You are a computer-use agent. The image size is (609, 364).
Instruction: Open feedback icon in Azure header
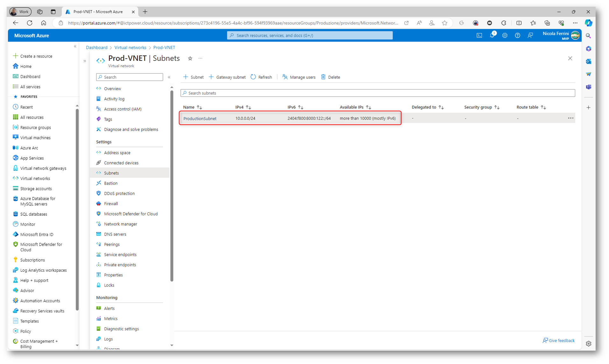coord(530,35)
